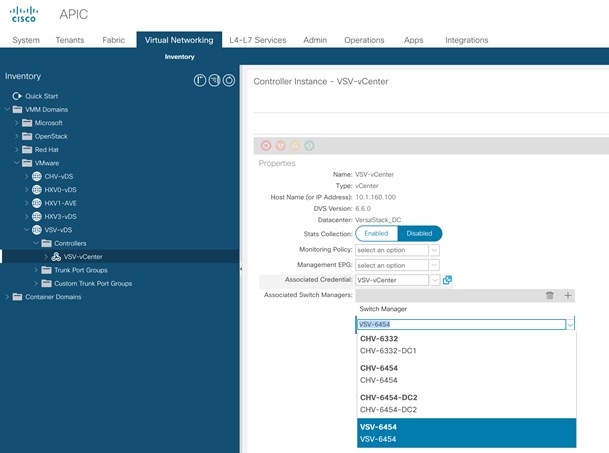Click the yellow minor fault icon

tap(295, 146)
